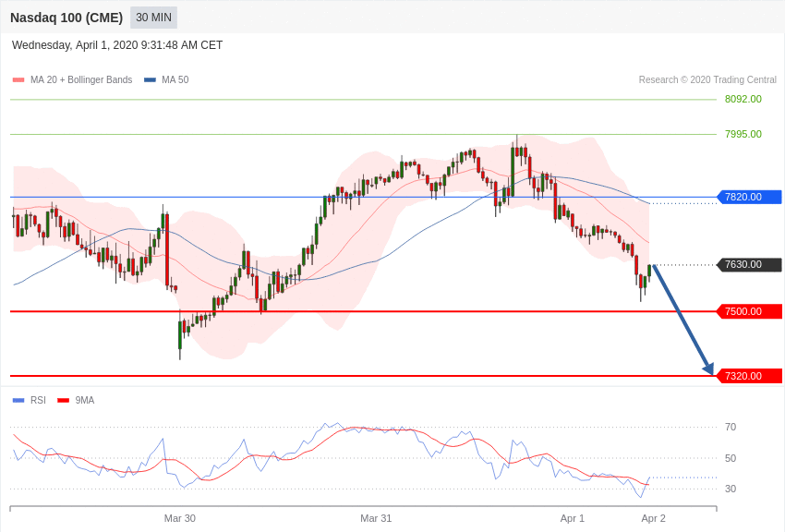Screen dimensions: 785x532
Task: Click the black 7630.00 current price tag
Action: (750, 264)
